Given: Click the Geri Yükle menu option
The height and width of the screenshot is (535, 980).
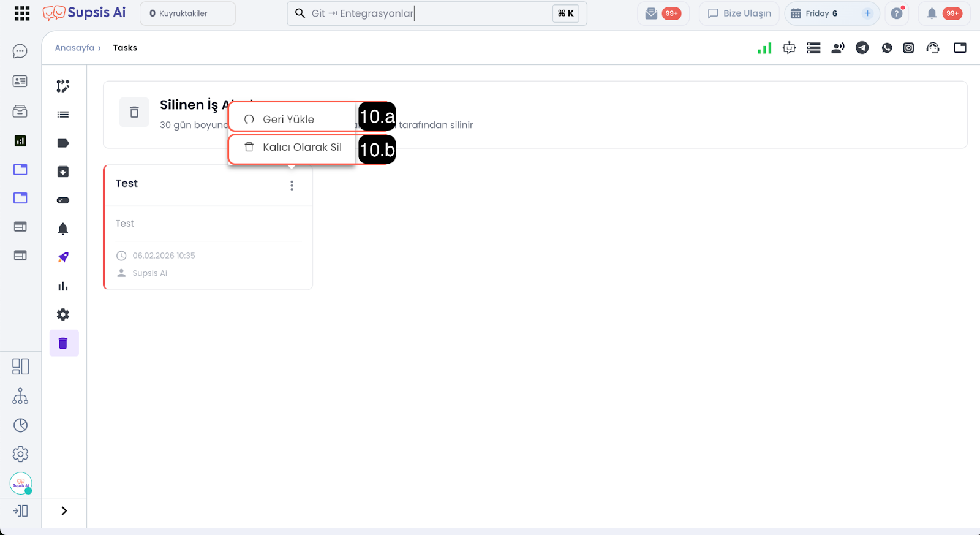Looking at the screenshot, I should 288,120.
